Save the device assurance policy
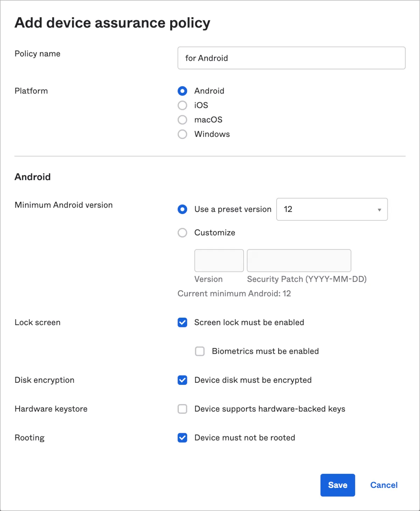420x511 pixels. click(337, 485)
